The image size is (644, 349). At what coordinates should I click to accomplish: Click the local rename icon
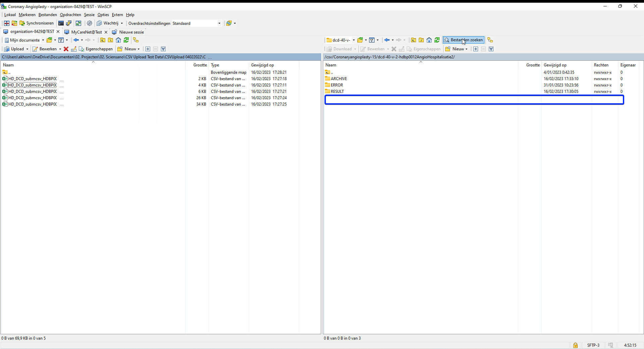[74, 49]
